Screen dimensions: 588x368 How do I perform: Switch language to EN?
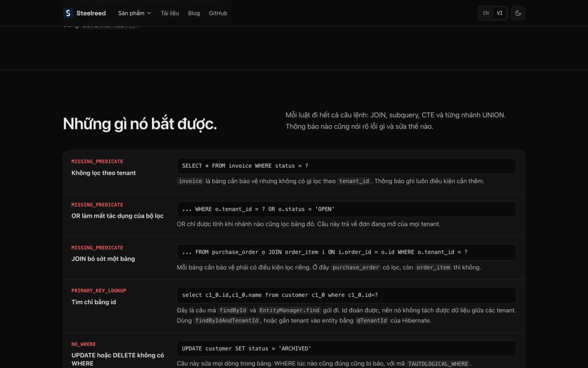pyautogui.click(x=486, y=13)
